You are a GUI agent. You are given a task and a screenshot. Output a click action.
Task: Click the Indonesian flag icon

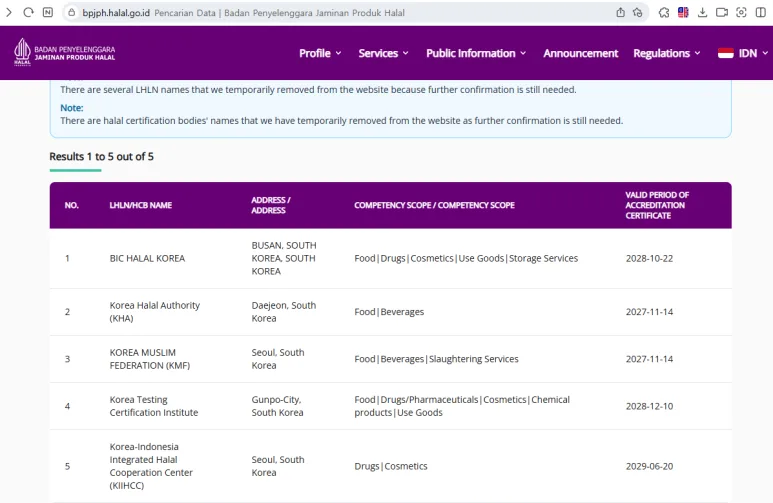click(725, 53)
